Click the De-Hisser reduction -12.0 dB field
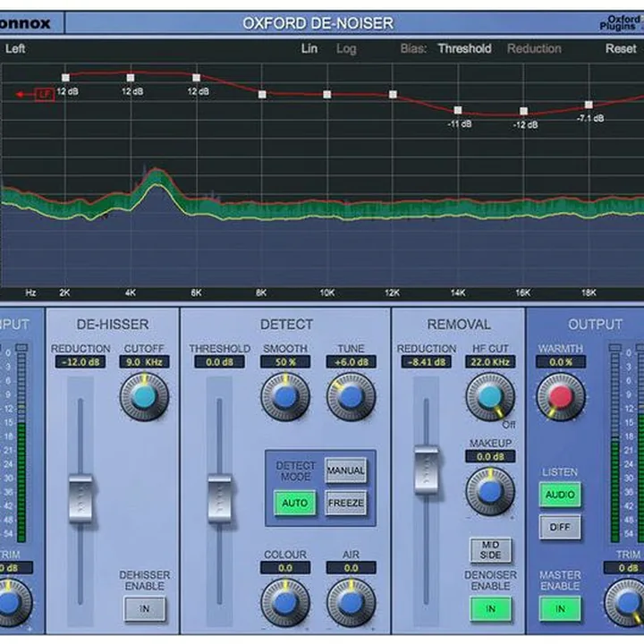 point(80,362)
